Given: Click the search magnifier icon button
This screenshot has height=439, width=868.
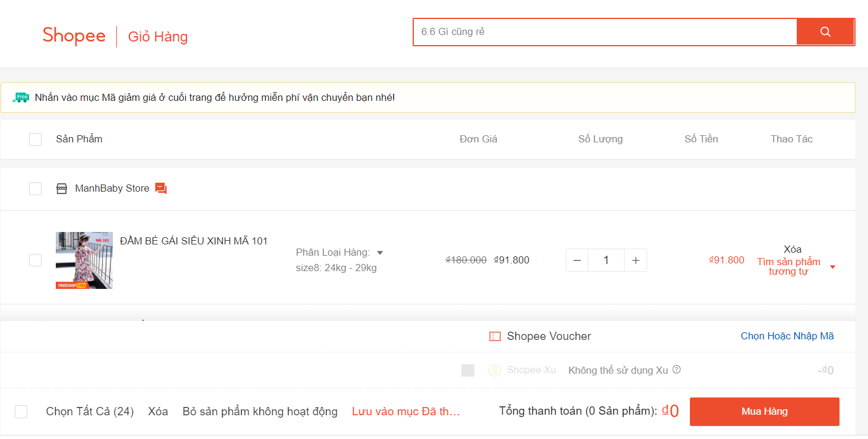Looking at the screenshot, I should (x=825, y=32).
